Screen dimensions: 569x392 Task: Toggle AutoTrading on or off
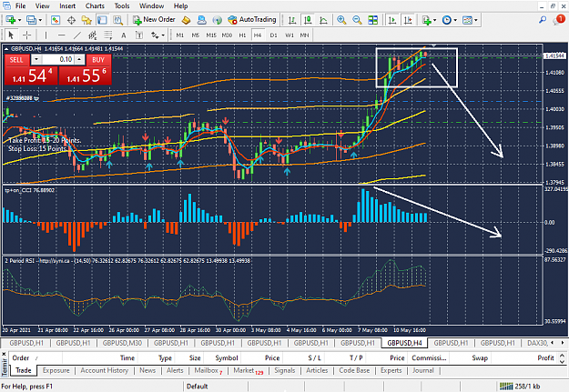252,20
